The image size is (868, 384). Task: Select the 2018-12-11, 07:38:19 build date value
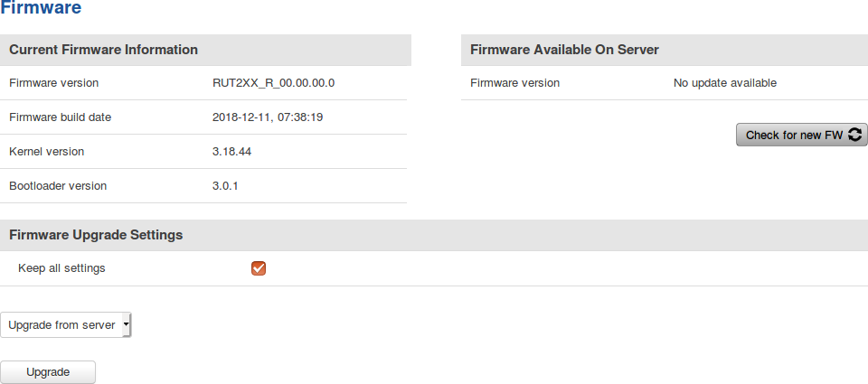tap(268, 117)
